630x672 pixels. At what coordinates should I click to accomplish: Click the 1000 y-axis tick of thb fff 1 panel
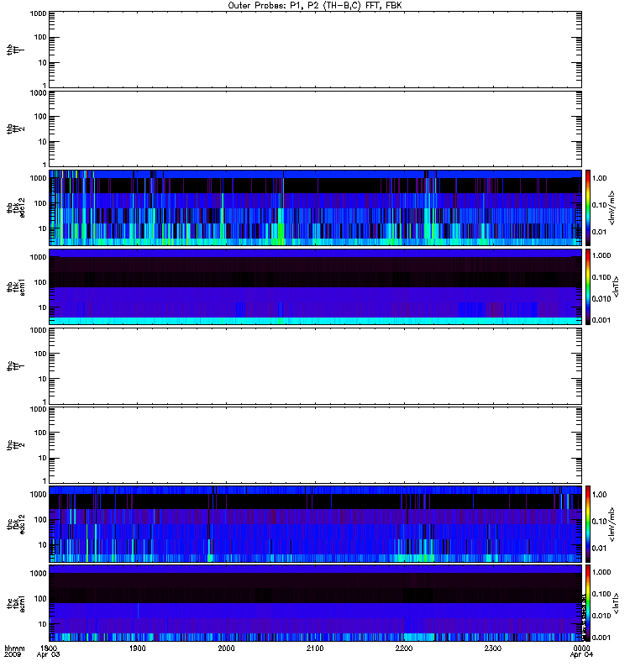39,13
